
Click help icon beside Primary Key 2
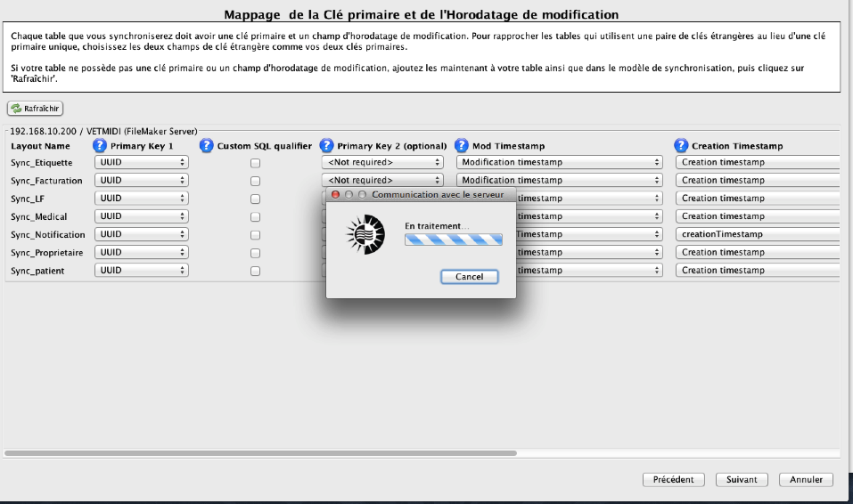pyautogui.click(x=326, y=146)
